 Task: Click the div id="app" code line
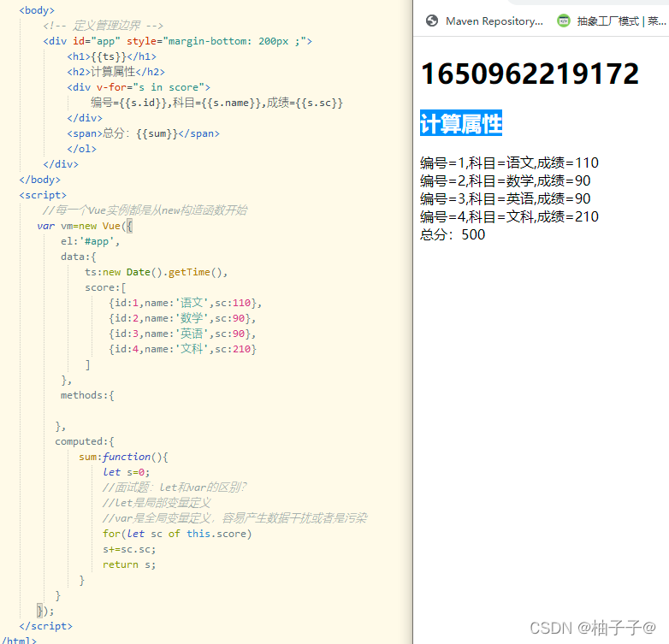pos(177,41)
